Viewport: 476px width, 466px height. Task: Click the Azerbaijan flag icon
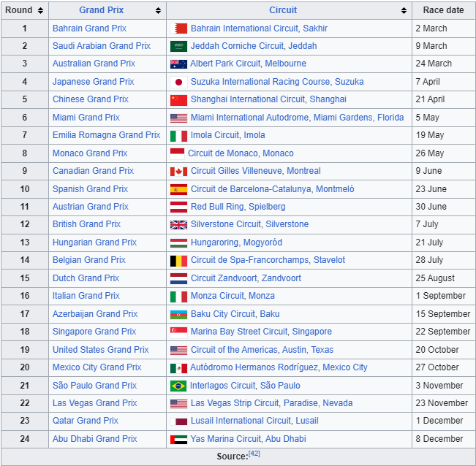click(x=178, y=314)
